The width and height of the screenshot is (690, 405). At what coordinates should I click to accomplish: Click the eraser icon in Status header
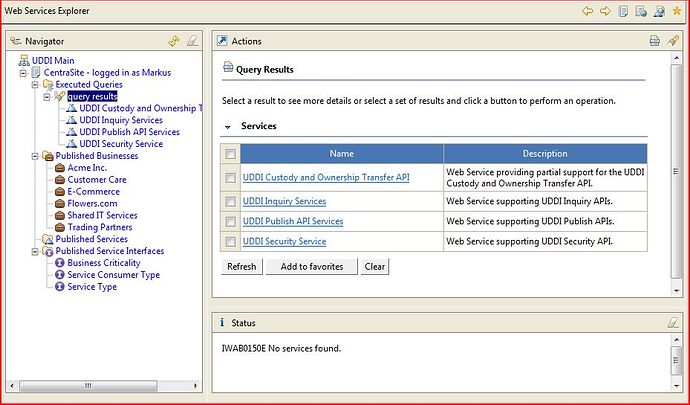click(672, 323)
